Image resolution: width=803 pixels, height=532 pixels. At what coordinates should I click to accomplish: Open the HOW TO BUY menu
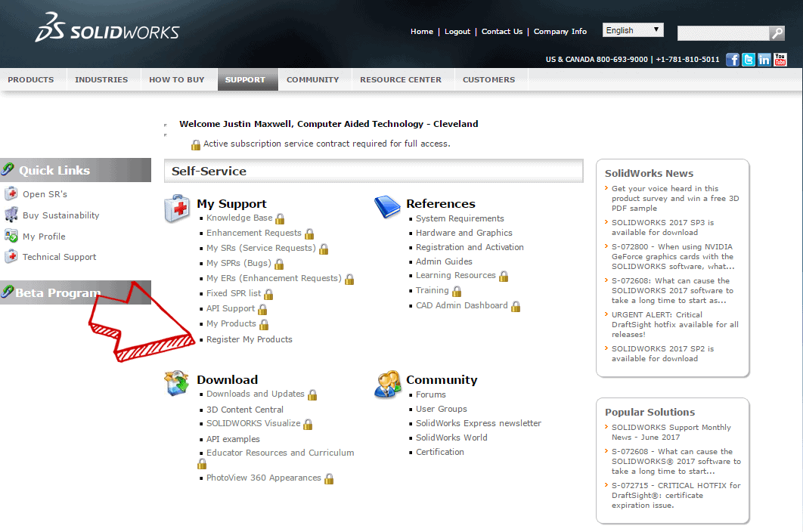(177, 79)
